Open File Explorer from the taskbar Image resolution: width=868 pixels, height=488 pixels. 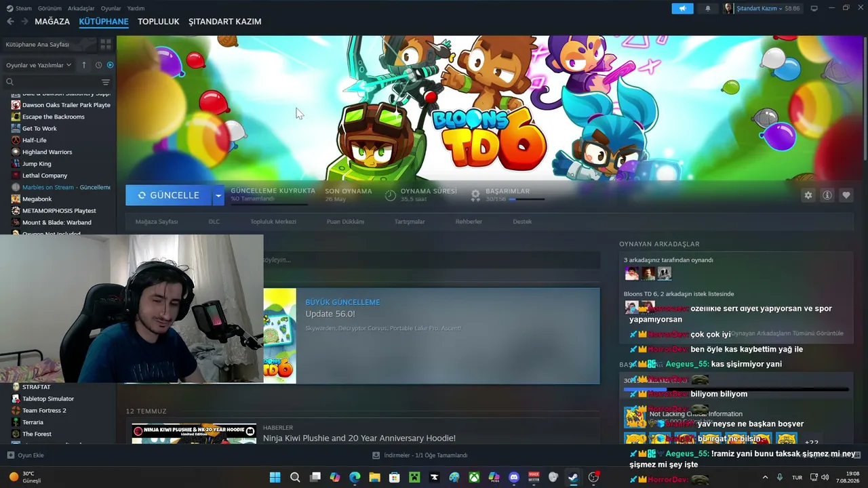tap(374, 477)
